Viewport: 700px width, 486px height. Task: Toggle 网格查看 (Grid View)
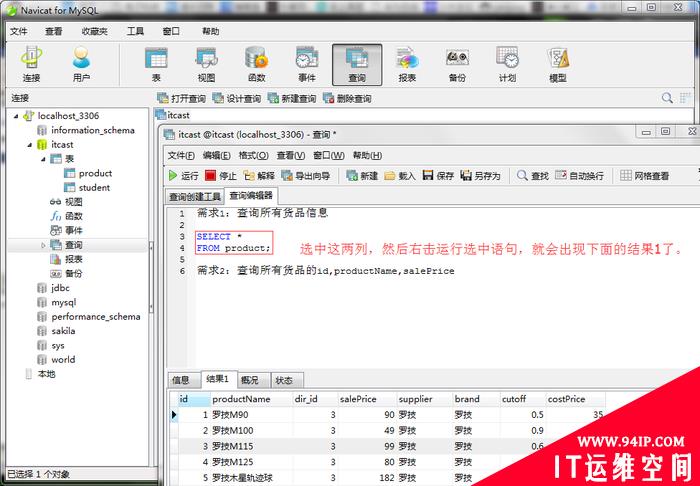(x=644, y=176)
